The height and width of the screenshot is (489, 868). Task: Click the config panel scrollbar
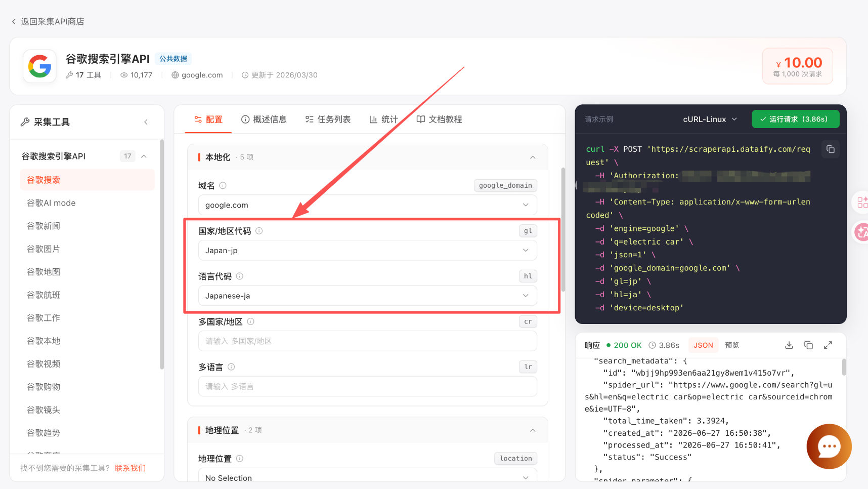pos(563,230)
